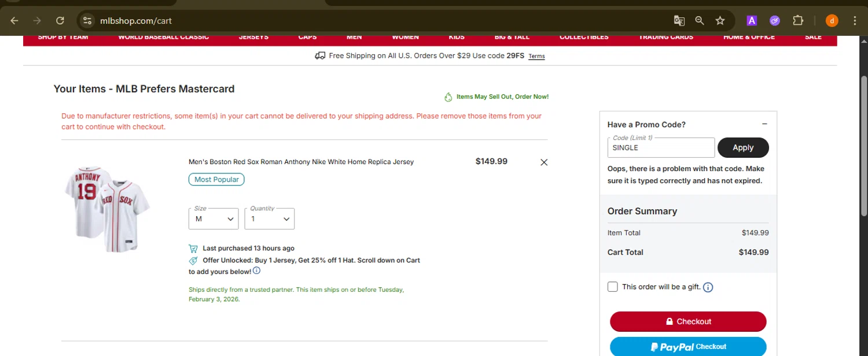Viewport: 868px width, 356px height.
Task: Open the zoom magnifier icon in address bar
Action: (700, 21)
